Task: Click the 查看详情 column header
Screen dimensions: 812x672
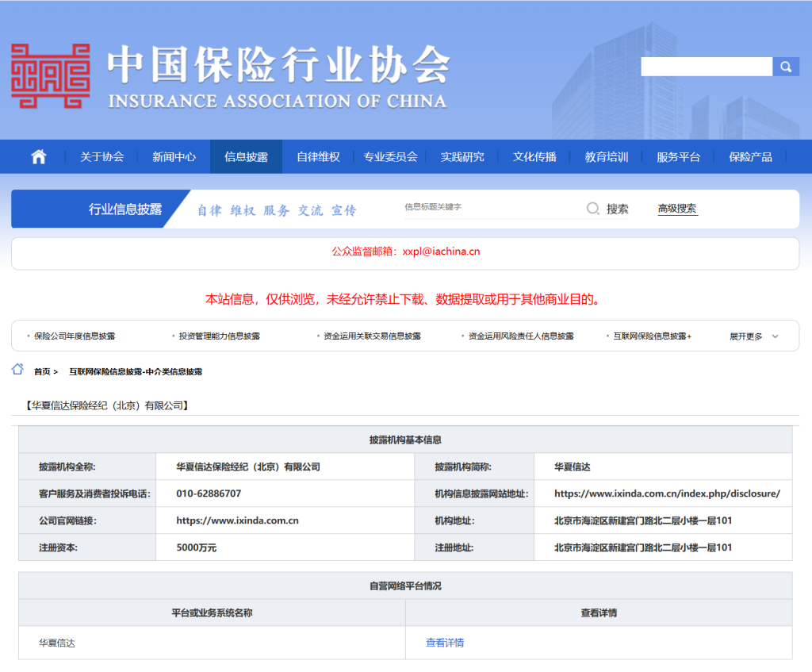Action: (599, 613)
